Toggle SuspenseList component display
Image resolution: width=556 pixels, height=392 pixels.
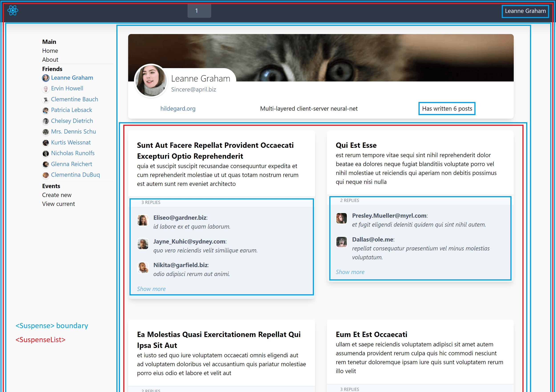40,339
